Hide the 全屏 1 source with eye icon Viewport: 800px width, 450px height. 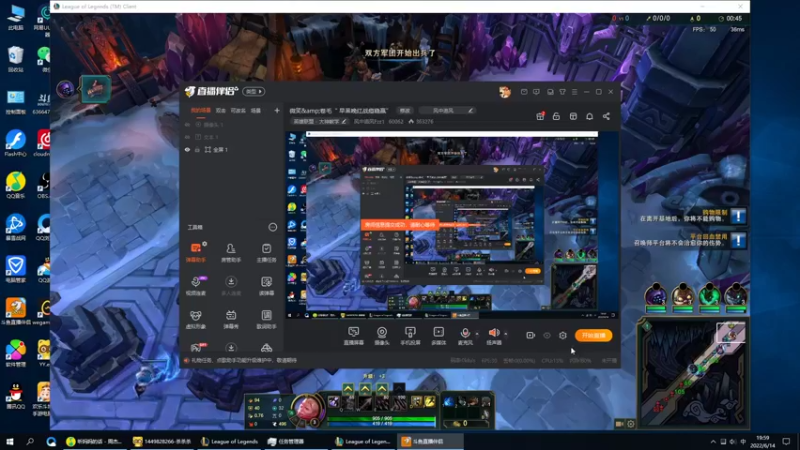tap(187, 149)
